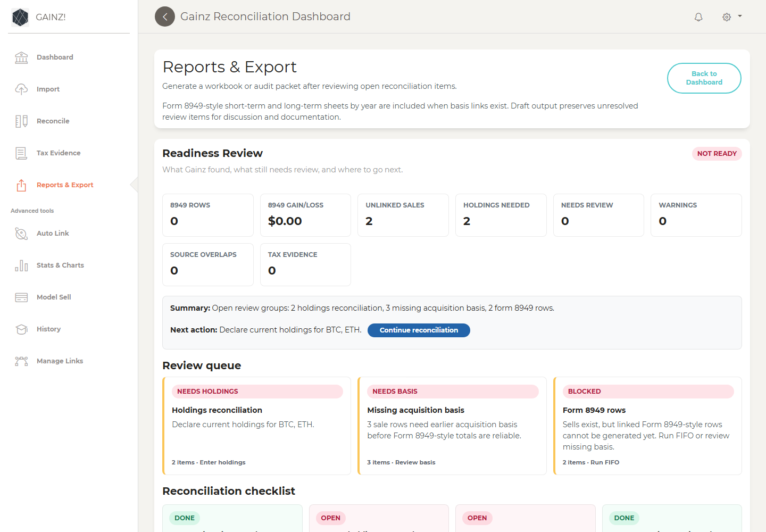Click the Review queue heading

pyautogui.click(x=202, y=365)
